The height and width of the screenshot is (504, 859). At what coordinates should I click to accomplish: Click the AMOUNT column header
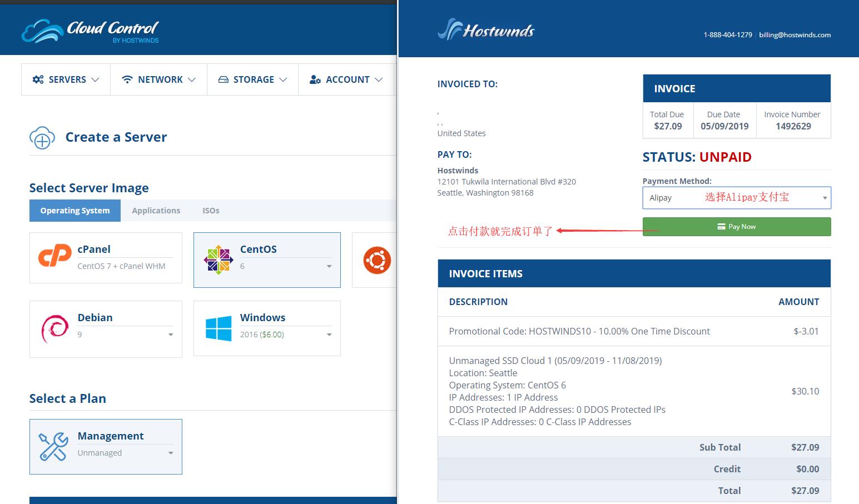click(799, 302)
